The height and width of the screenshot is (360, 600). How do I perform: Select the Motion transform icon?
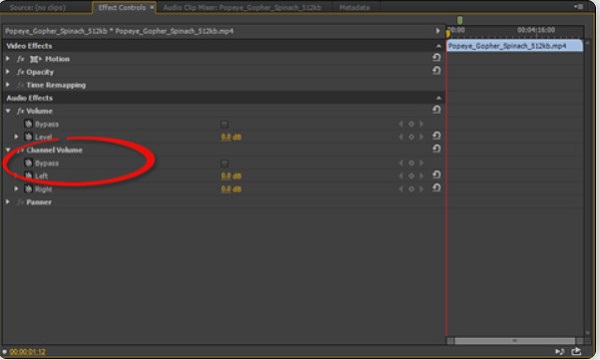pos(36,59)
